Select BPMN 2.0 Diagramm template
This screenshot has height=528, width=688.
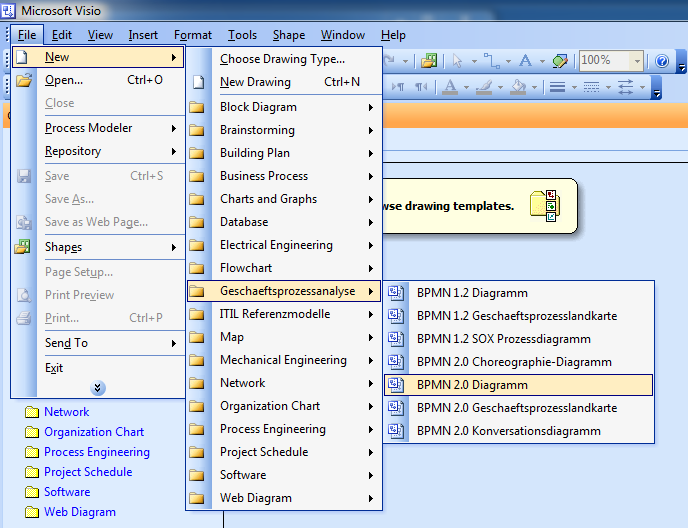click(518, 385)
